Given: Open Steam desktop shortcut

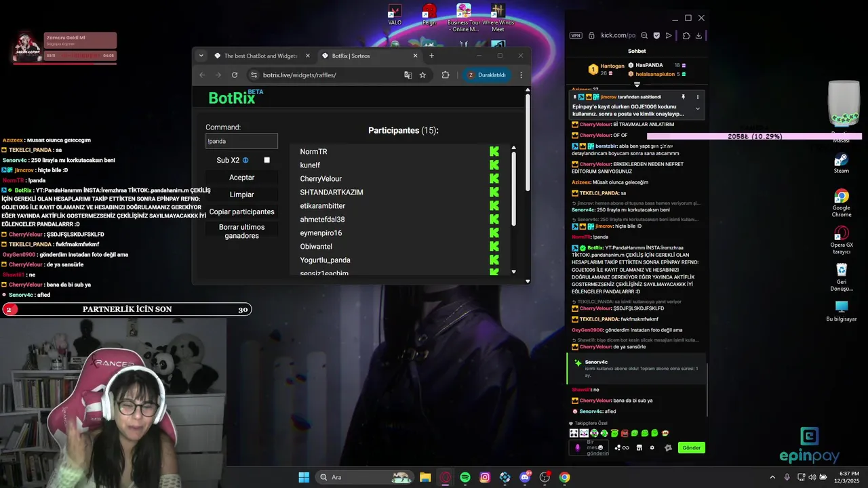Looking at the screenshot, I should (x=841, y=164).
